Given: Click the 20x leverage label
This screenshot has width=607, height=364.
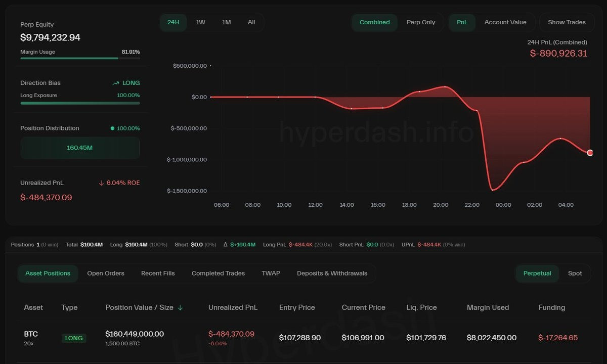Looking at the screenshot, I should coord(29,344).
